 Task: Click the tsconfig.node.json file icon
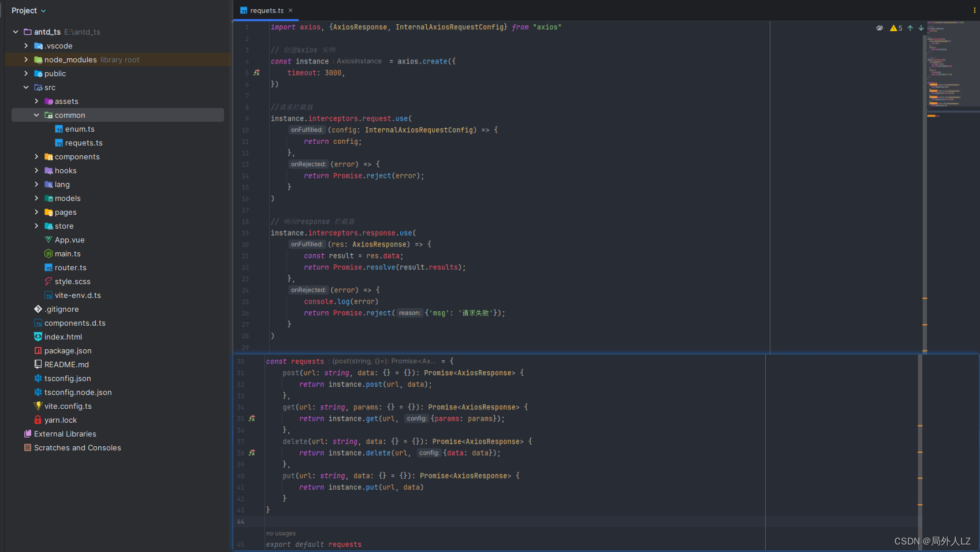(38, 392)
